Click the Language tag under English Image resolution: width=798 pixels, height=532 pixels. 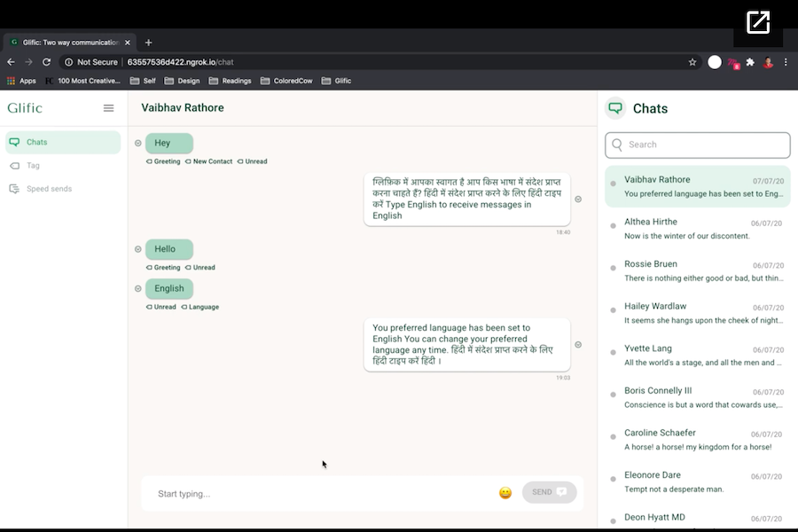coord(200,307)
